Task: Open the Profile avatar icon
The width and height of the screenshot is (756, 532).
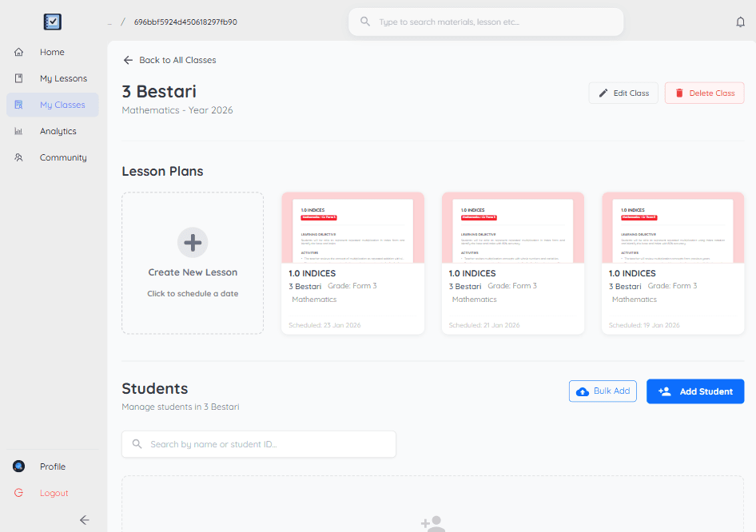Action: click(x=18, y=466)
